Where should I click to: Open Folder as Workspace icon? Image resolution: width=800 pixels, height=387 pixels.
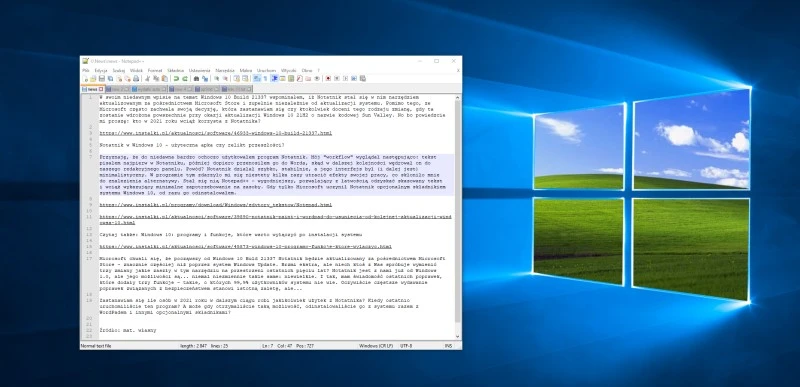(x=308, y=79)
